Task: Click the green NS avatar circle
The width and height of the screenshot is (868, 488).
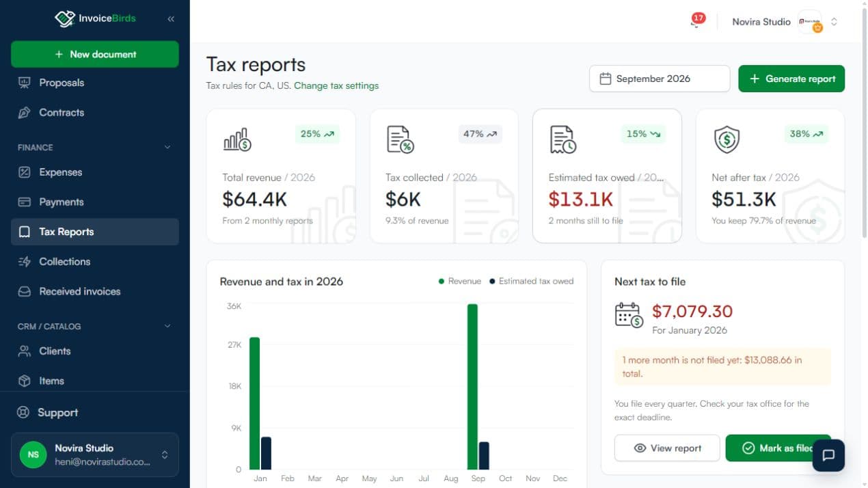Action: pyautogui.click(x=33, y=455)
